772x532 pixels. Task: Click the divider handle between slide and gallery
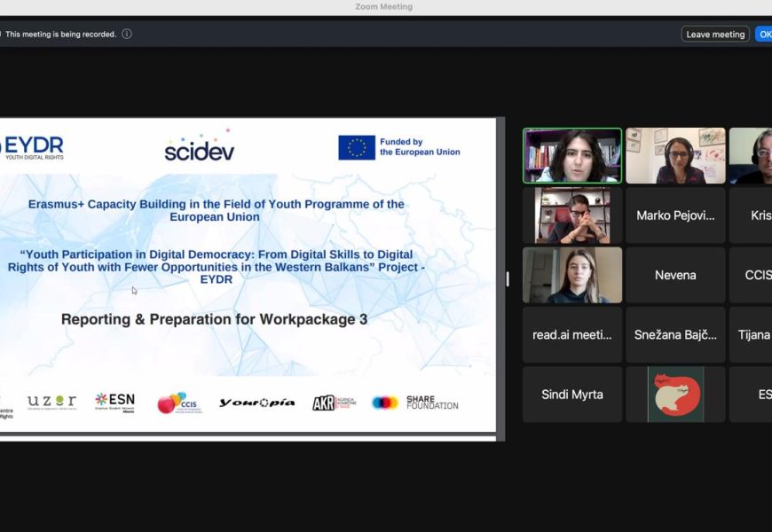pos(508,278)
